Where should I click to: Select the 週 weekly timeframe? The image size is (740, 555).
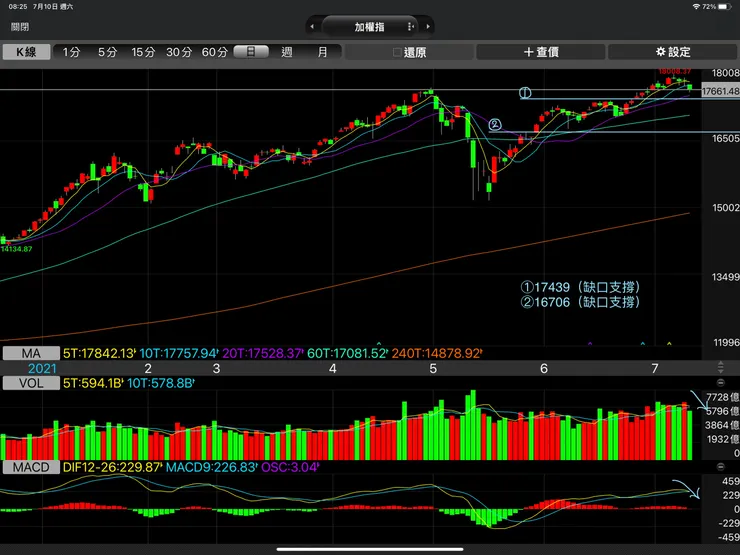(x=286, y=52)
